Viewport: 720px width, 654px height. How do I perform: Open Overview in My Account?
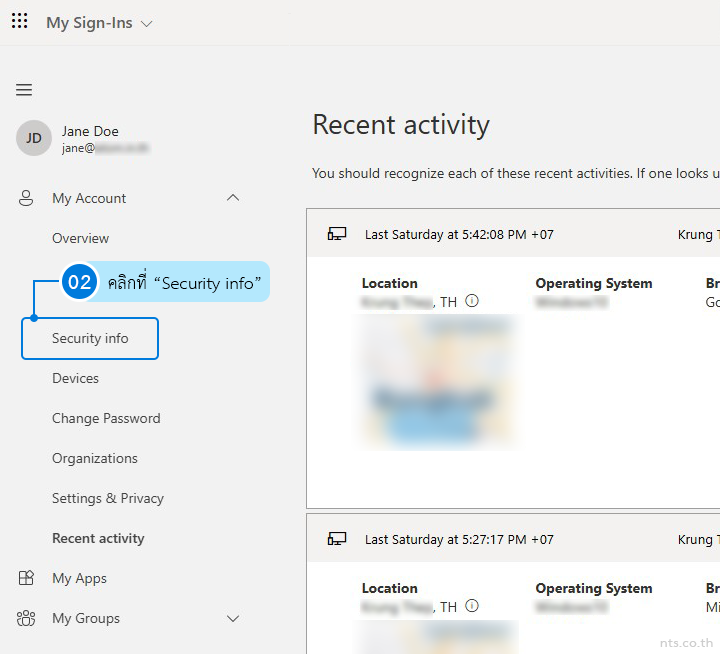80,238
